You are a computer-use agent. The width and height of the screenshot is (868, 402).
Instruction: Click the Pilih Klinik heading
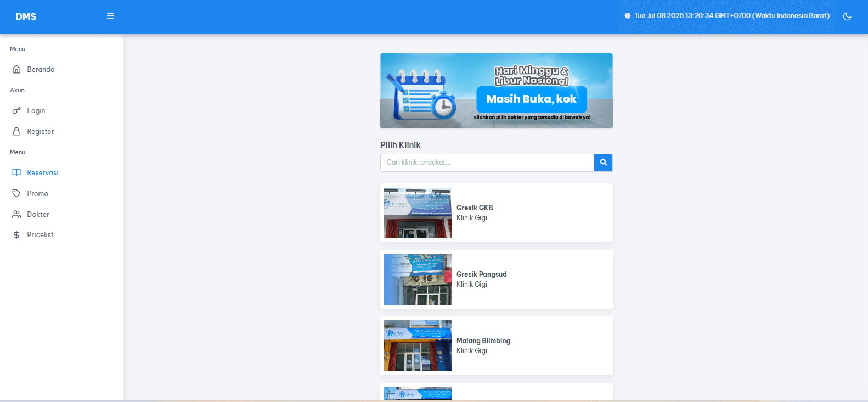(401, 145)
